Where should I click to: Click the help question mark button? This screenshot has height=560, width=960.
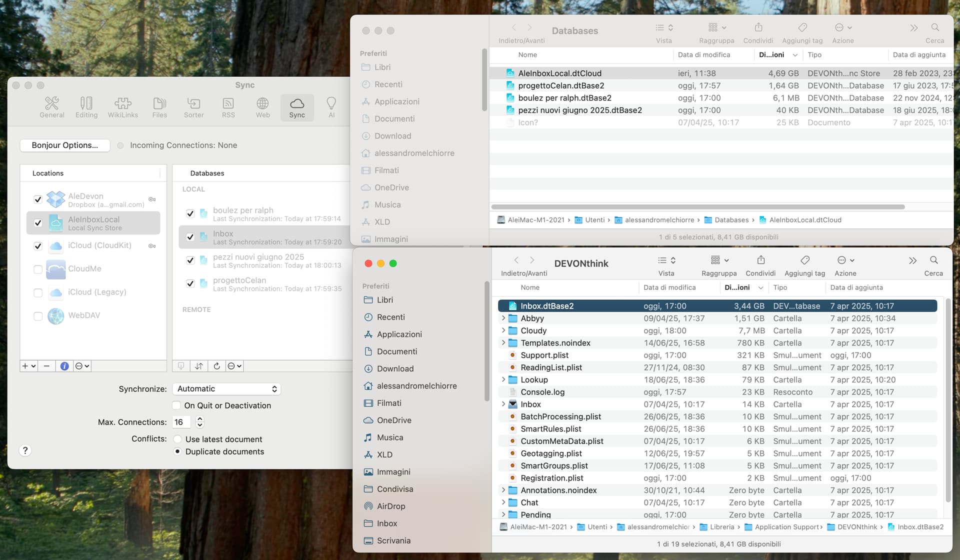[x=25, y=450]
